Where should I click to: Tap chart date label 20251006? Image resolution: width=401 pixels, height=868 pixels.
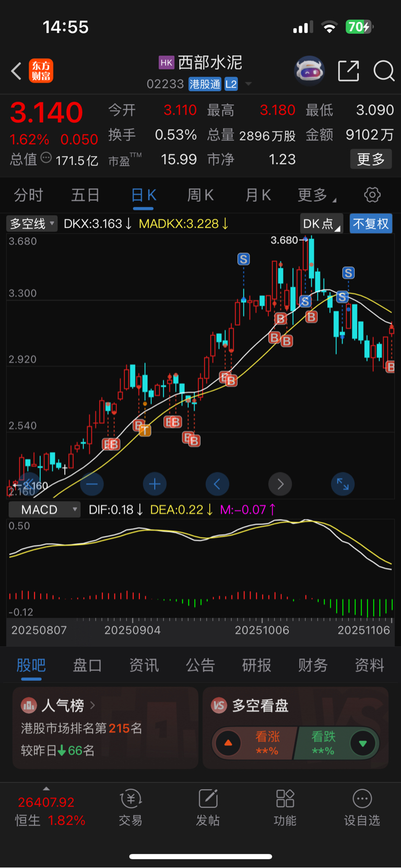pos(262,630)
